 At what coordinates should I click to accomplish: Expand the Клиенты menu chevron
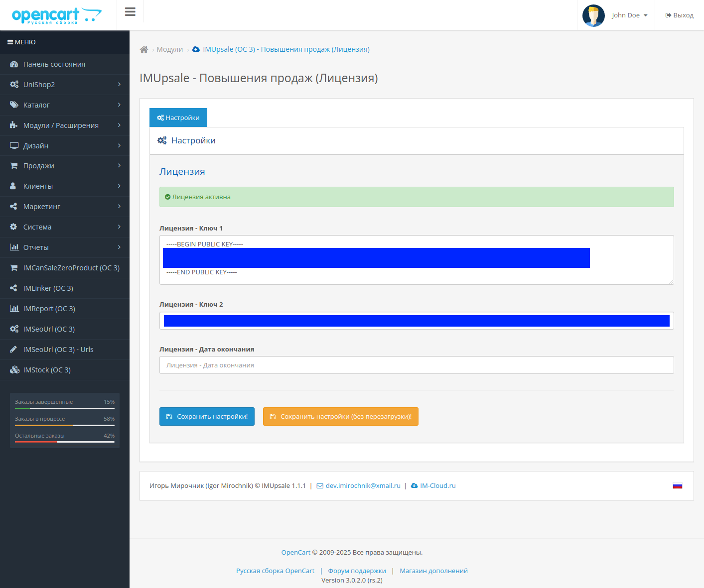click(119, 186)
